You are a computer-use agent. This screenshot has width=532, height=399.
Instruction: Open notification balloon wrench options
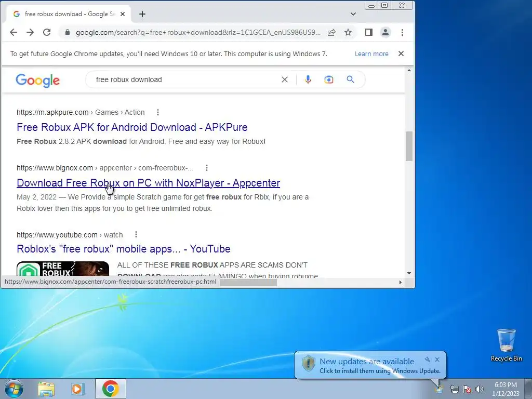pyautogui.click(x=428, y=360)
